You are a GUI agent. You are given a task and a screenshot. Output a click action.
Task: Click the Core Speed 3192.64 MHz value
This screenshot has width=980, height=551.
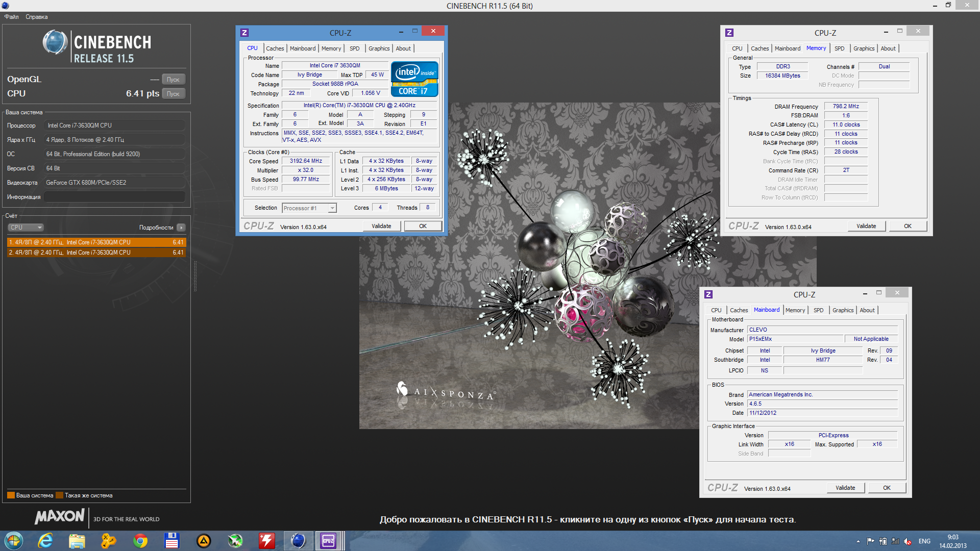tap(306, 161)
